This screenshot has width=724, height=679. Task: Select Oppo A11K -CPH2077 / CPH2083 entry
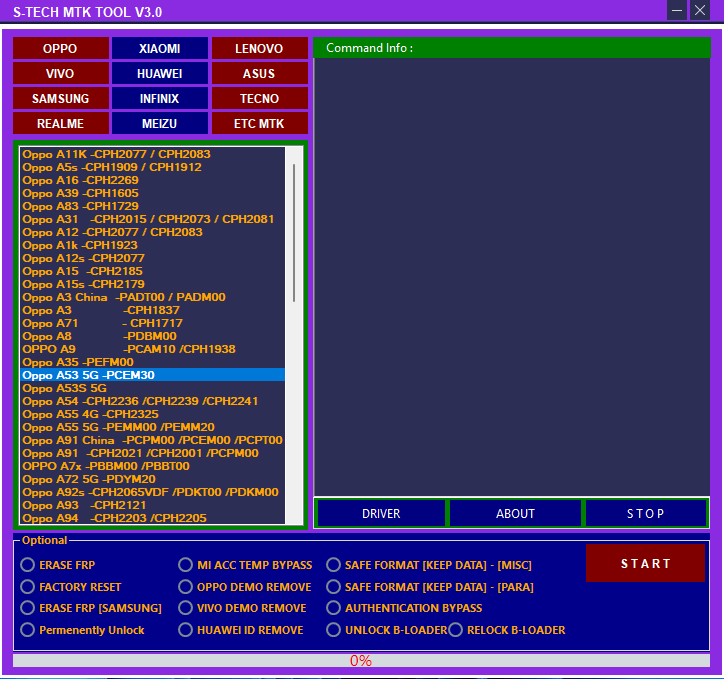point(152,154)
